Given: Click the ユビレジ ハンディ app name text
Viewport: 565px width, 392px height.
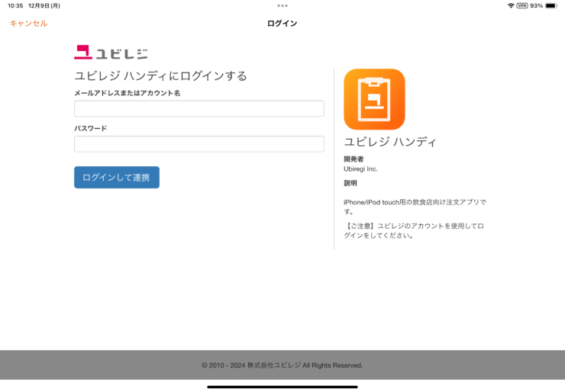Looking at the screenshot, I should point(390,142).
